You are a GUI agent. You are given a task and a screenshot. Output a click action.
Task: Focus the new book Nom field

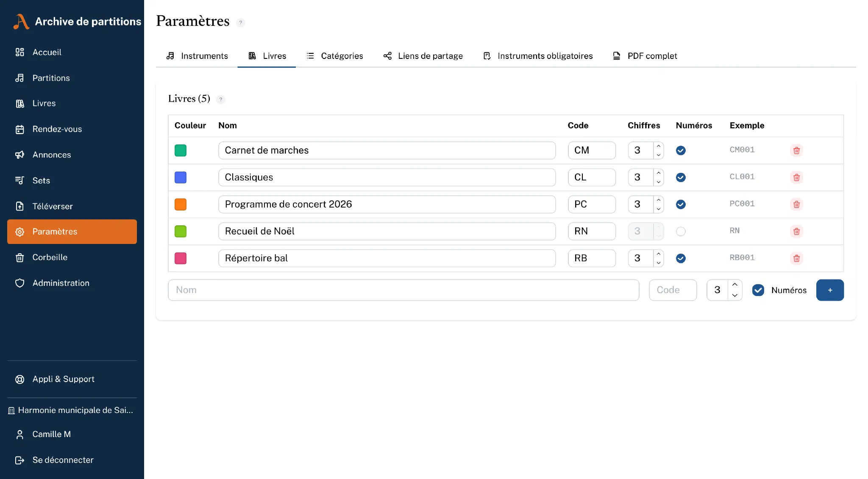point(403,290)
